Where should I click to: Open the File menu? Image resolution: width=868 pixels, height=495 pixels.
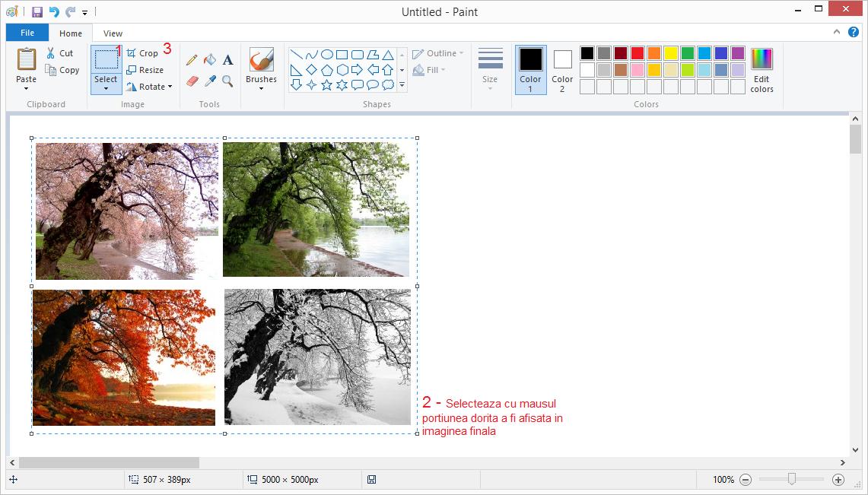[27, 33]
